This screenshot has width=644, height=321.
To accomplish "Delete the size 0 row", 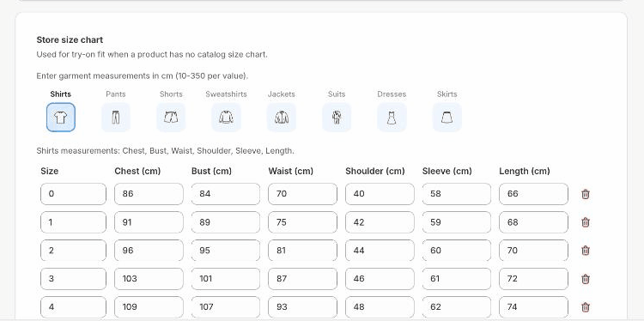I will tap(586, 194).
